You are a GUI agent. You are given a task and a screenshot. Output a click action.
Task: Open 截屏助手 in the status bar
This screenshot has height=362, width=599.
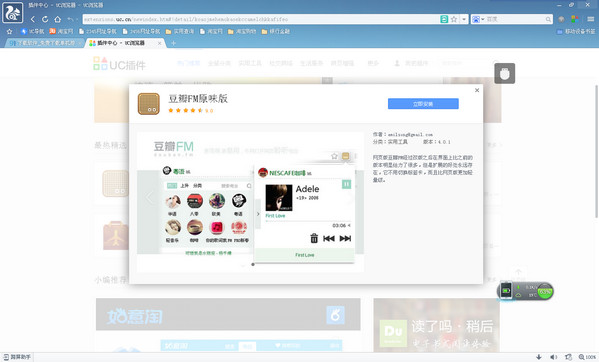coord(17,357)
